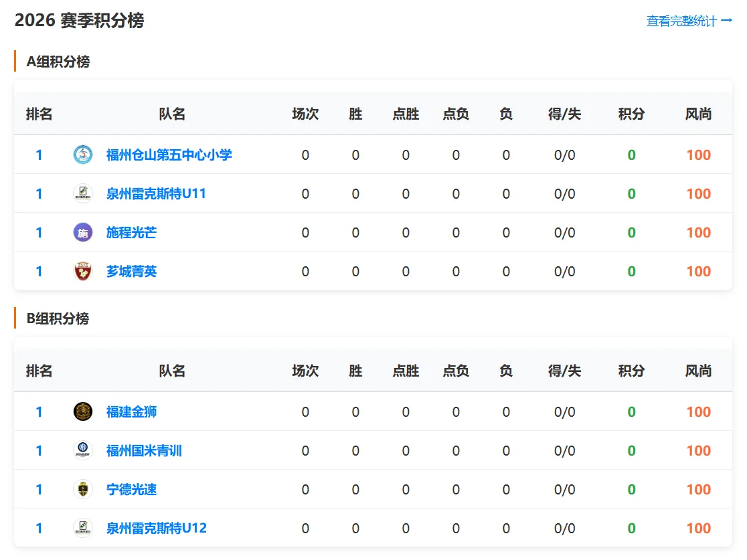747x560 pixels.
Task: Click rank number 1 for 福州国米青训
Action: pos(39,450)
